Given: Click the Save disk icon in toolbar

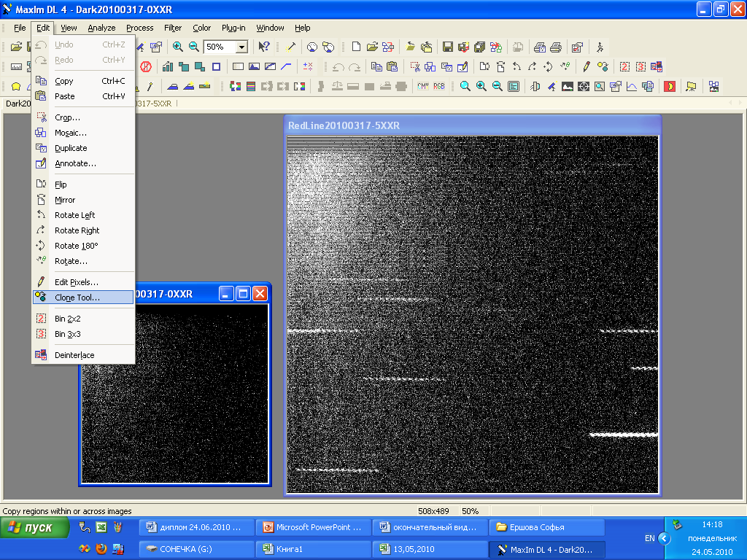Looking at the screenshot, I should coord(448,47).
